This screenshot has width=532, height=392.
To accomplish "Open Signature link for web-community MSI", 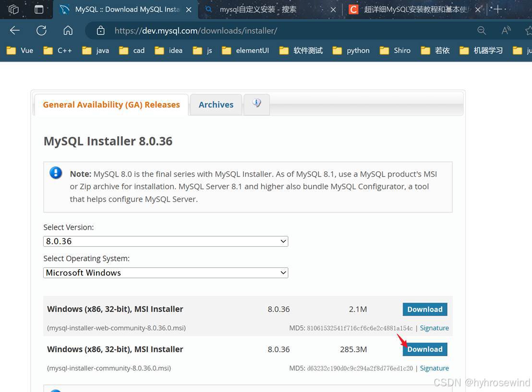I will pos(434,328).
